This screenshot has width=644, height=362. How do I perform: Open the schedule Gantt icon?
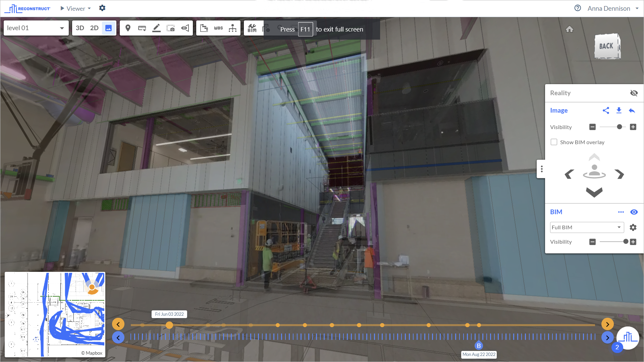204,28
